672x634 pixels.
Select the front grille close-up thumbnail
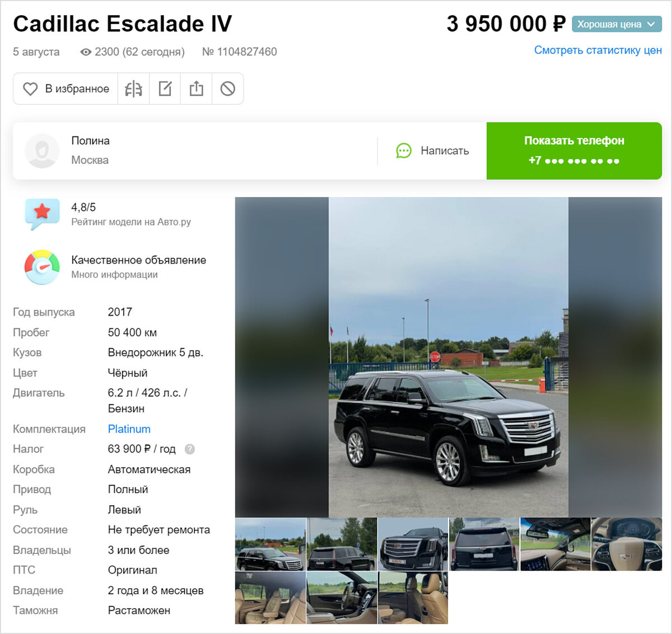click(413, 544)
